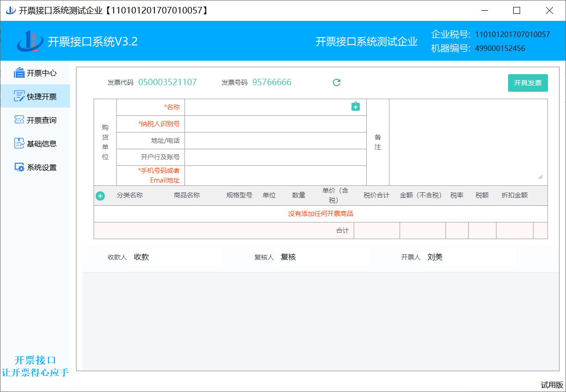Click the app logo in the blue header
The image size is (566, 392).
pos(30,41)
